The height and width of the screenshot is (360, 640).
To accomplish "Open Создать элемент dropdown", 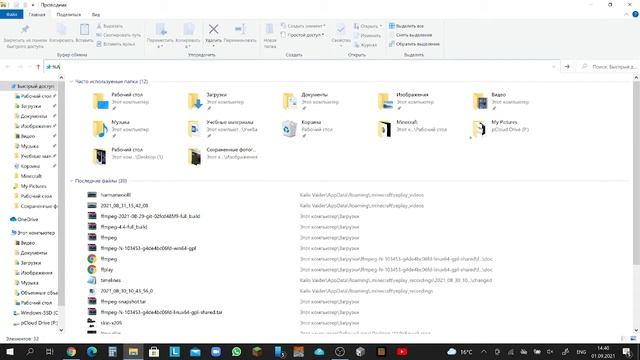I will (303, 26).
